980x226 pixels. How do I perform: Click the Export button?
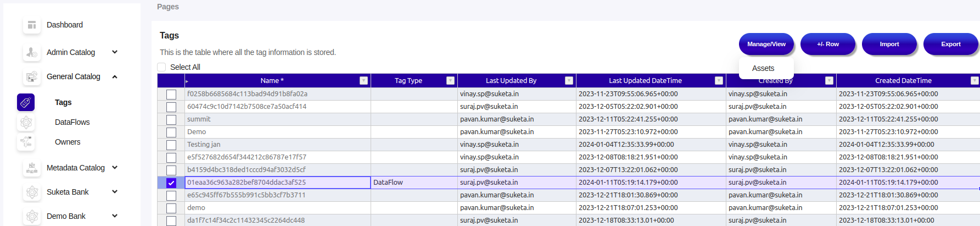(x=950, y=44)
